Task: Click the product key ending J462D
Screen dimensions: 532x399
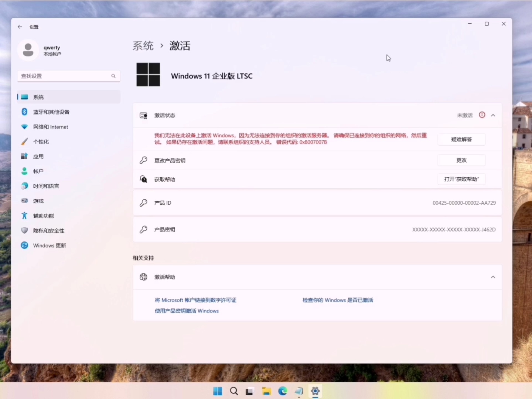Action: 454,229
